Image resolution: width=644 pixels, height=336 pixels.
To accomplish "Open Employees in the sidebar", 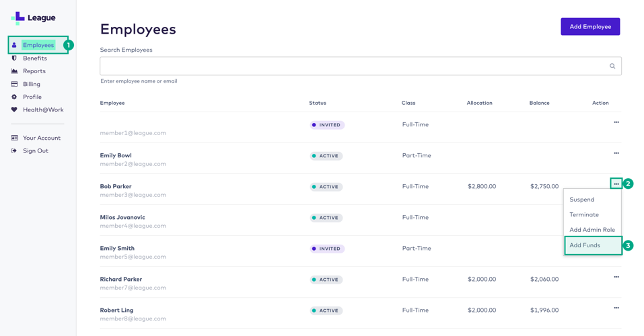I will 38,45.
